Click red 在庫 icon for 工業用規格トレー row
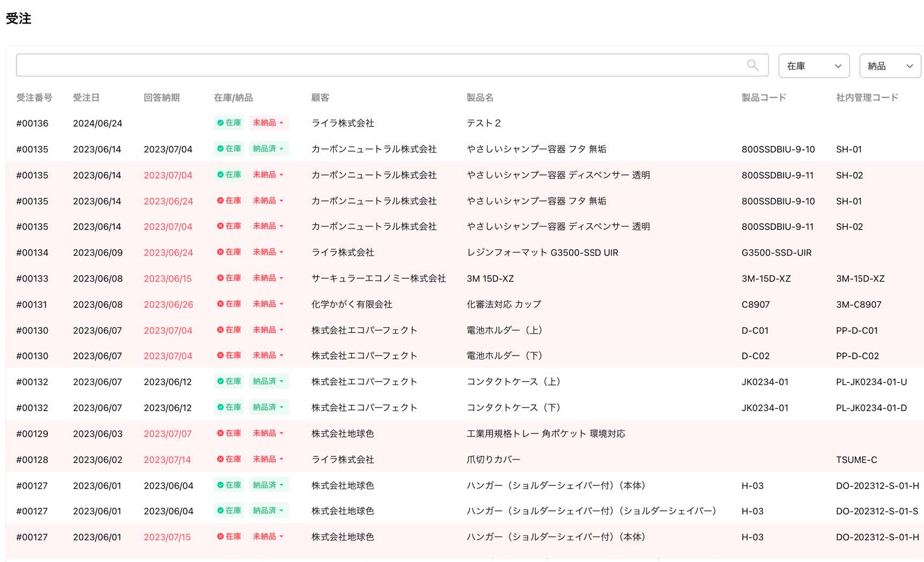924x562 pixels. 220,433
